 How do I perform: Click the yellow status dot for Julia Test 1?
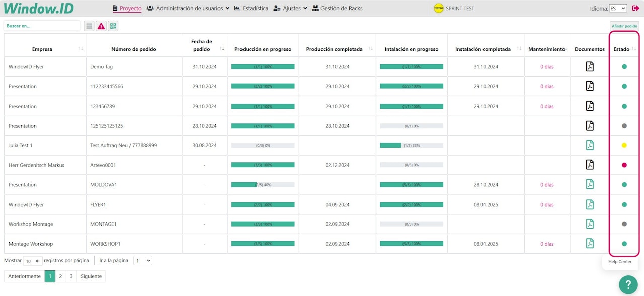click(624, 146)
